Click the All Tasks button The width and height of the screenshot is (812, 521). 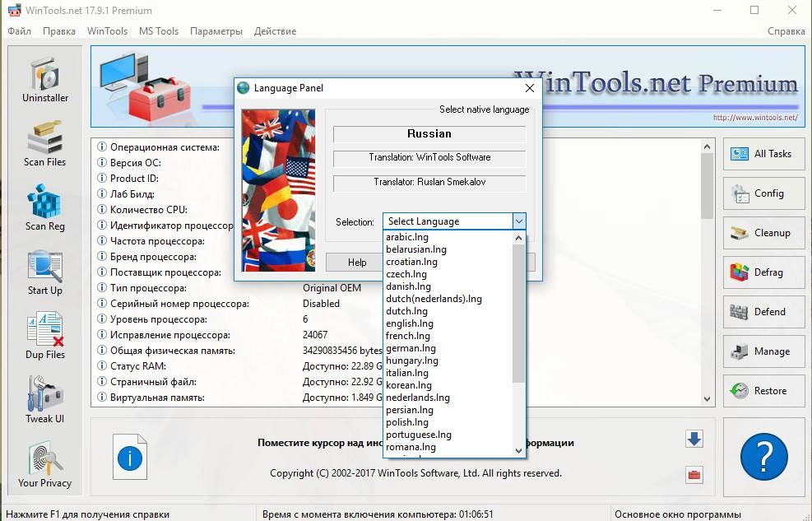[x=763, y=154]
